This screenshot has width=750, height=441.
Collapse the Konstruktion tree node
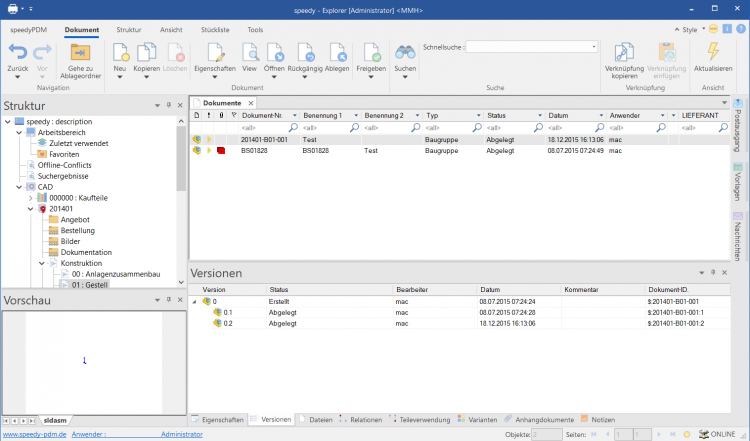(42, 263)
